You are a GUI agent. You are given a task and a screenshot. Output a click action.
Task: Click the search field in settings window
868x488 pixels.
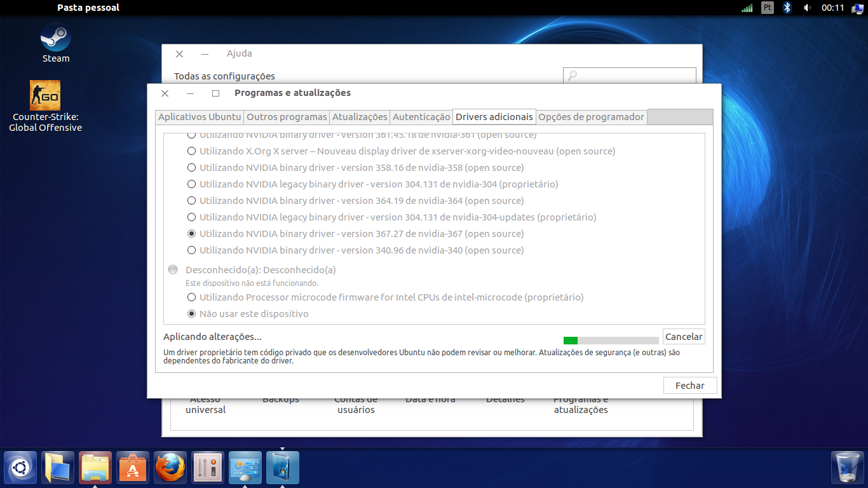[629, 76]
